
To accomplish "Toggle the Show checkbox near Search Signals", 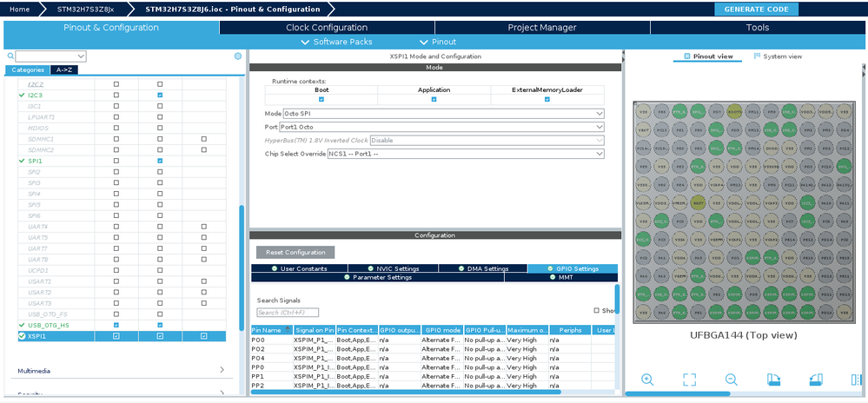I will click(596, 311).
